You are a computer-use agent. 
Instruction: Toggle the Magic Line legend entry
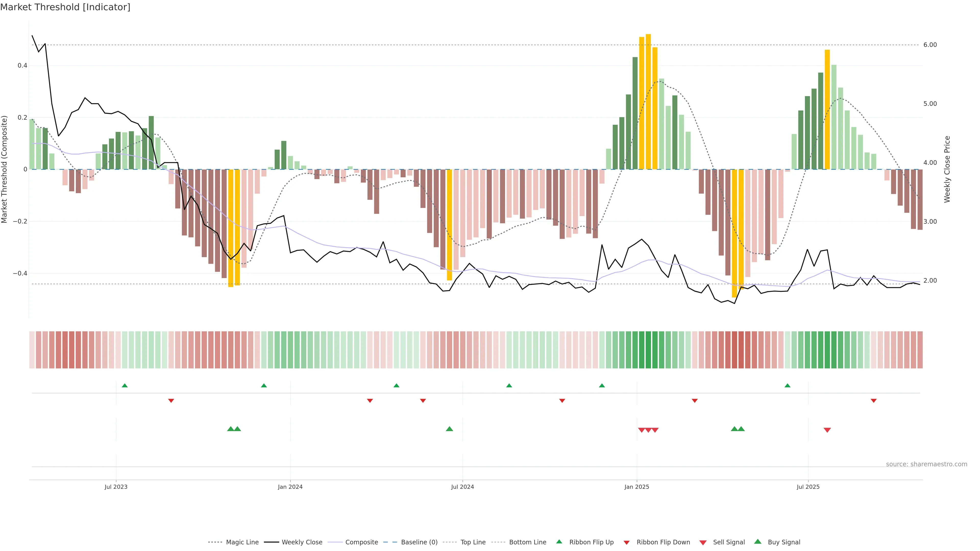click(242, 542)
